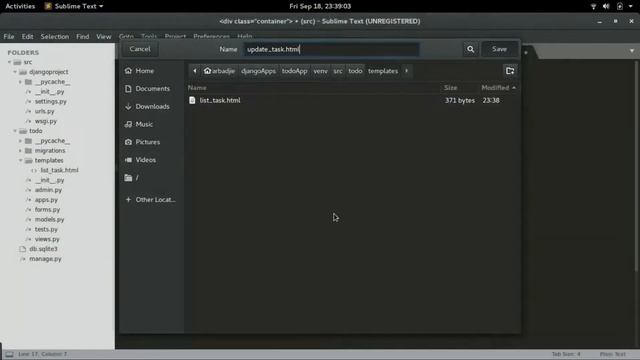Open the tab list dropdown arrow in the Sublime Text window
The width and height of the screenshot is (640, 360).
[x=632, y=51]
